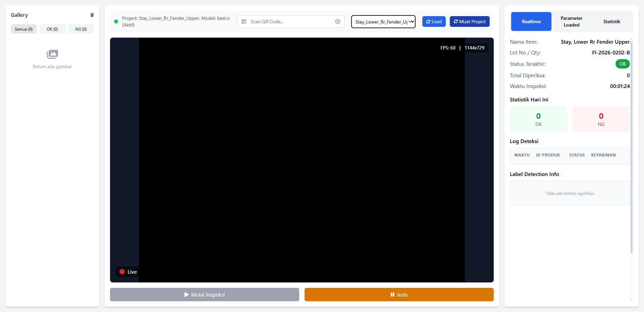Click the FPS: 60 readout

(448, 48)
